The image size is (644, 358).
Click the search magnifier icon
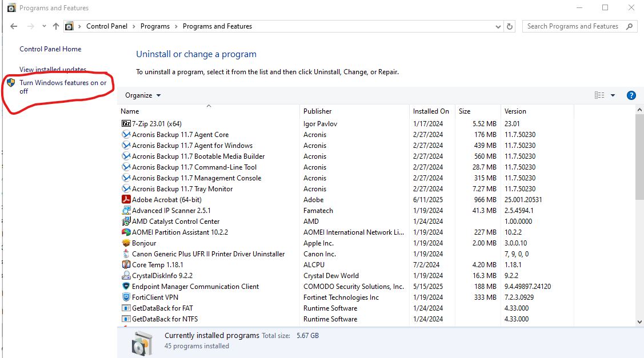click(629, 26)
